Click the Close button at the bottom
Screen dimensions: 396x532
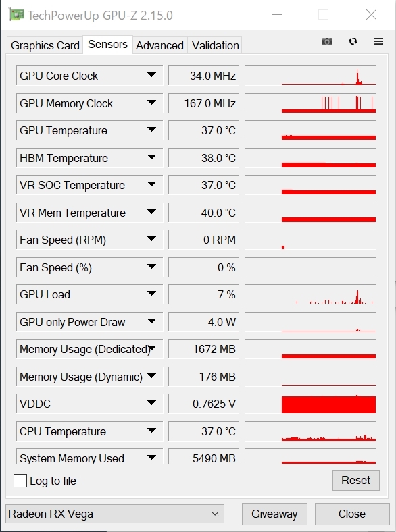(x=352, y=514)
